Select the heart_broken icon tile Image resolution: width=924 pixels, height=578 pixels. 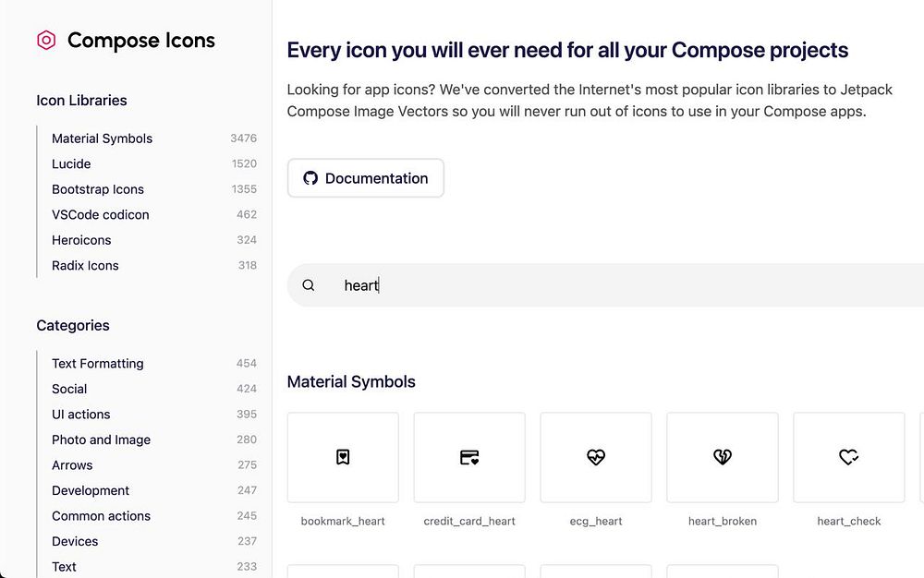[723, 457]
